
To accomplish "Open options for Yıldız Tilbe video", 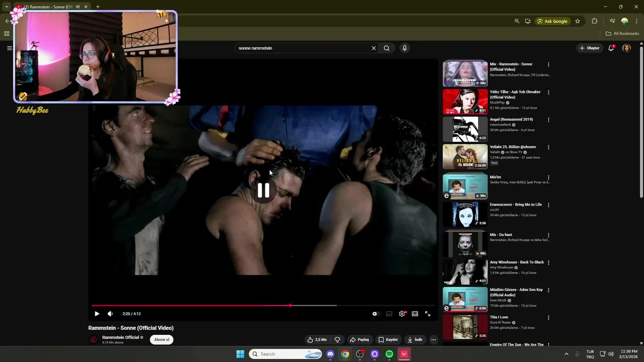I will pyautogui.click(x=548, y=93).
